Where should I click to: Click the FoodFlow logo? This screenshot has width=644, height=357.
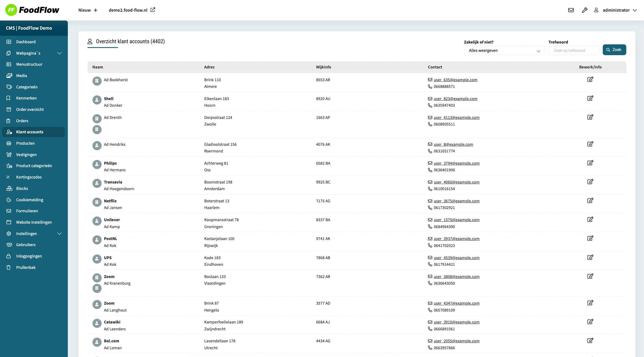pyautogui.click(x=32, y=10)
